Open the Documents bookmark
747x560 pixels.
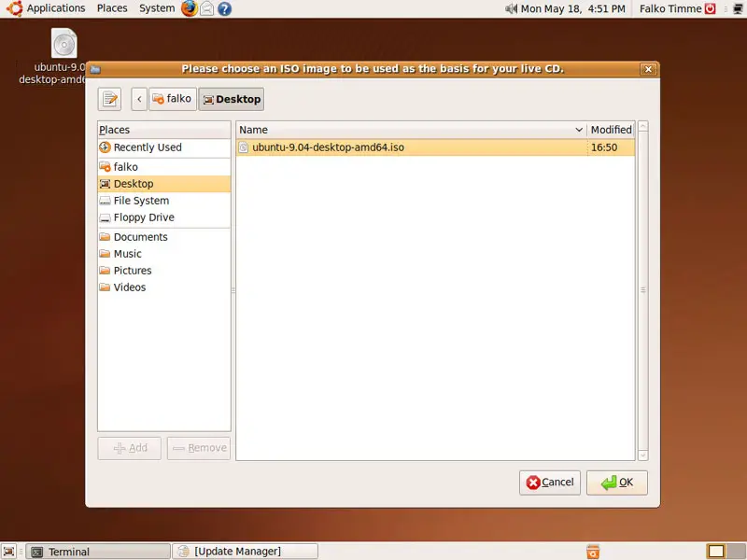click(x=164, y=237)
